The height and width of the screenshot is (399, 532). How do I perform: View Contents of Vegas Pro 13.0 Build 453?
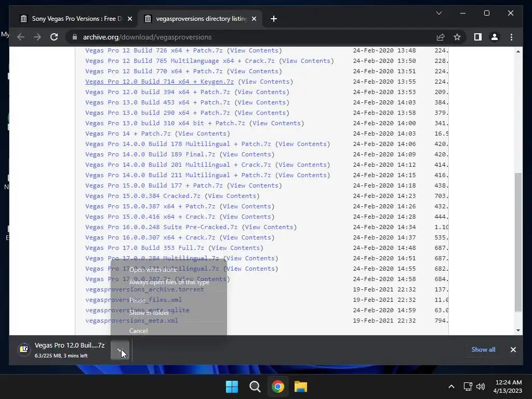click(x=262, y=102)
